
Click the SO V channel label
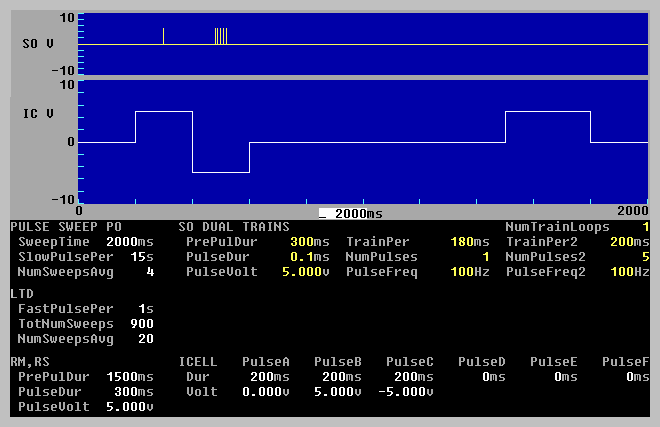(38, 44)
